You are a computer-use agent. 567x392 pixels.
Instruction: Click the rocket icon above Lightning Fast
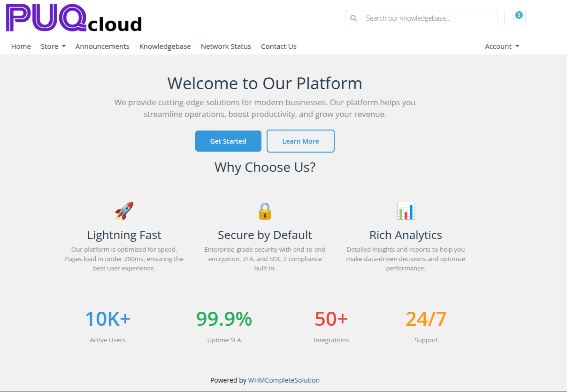[x=124, y=211]
